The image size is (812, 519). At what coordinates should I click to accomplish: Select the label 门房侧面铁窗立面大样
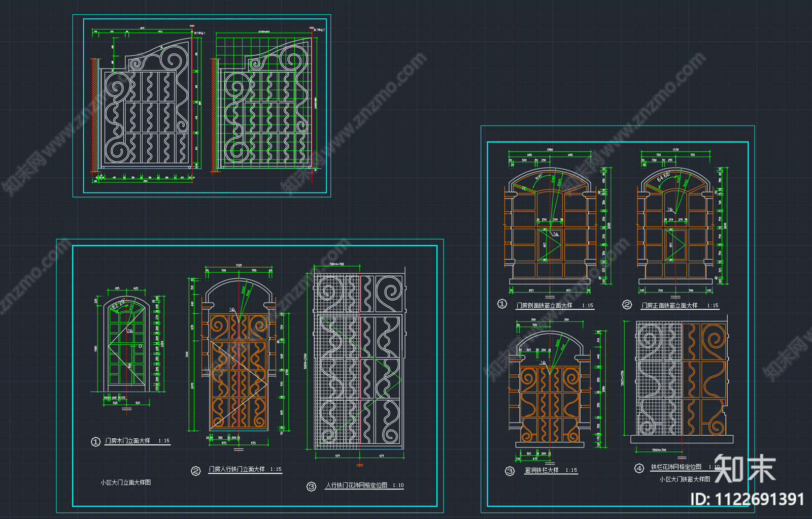click(x=544, y=305)
